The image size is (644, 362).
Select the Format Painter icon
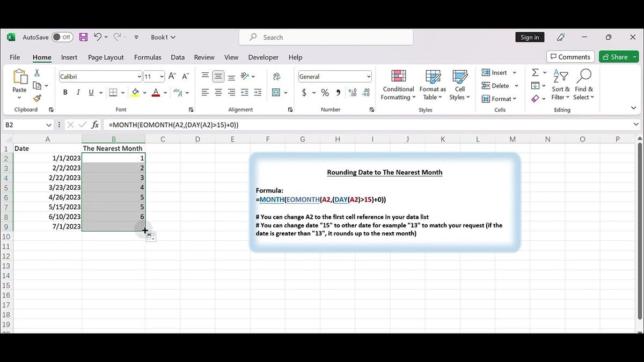(36, 98)
